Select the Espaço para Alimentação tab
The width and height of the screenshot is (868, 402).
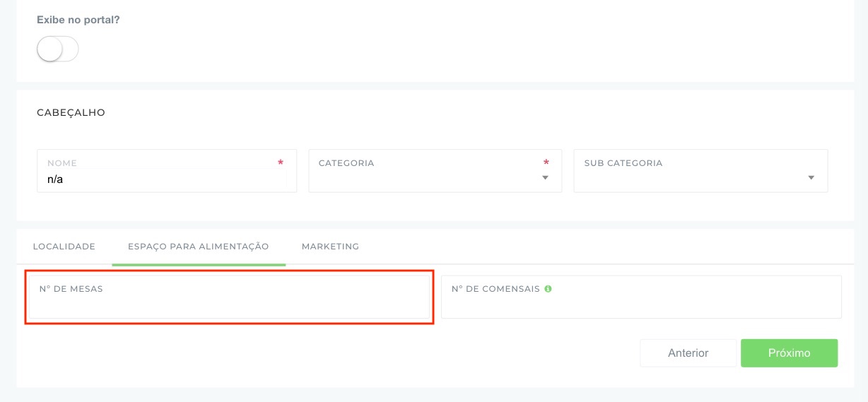point(198,247)
